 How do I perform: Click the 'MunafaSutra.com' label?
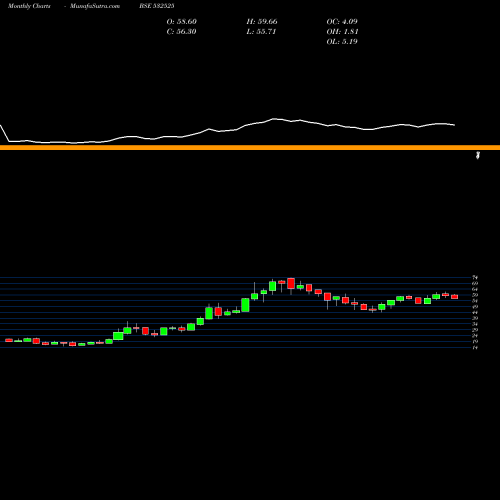point(95,6)
